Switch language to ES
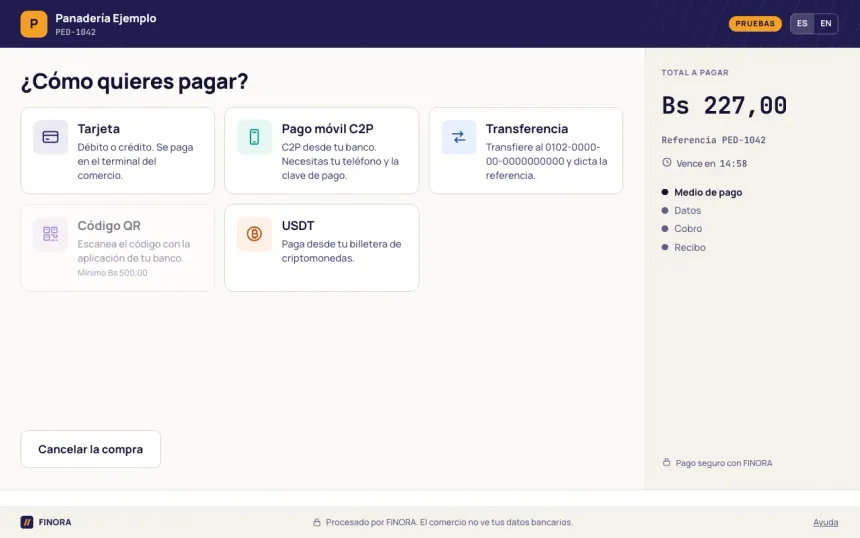This screenshot has width=860, height=538. coord(802,24)
